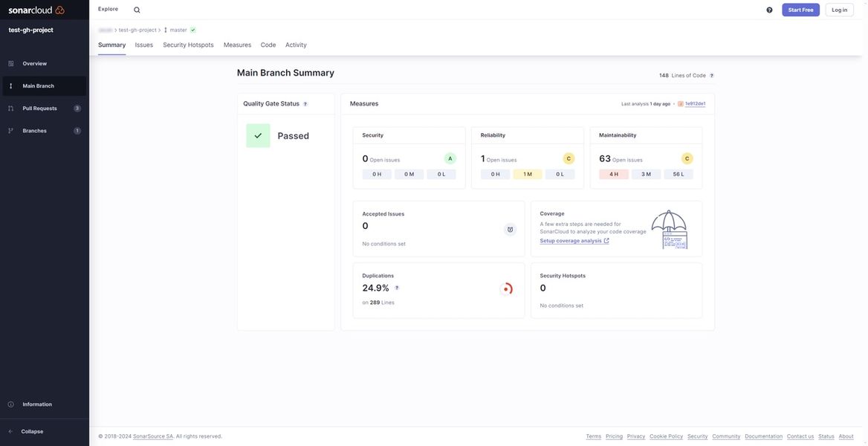Click Maintainability 4 H severity chip
Screen dimensions: 868x446
tap(614, 175)
